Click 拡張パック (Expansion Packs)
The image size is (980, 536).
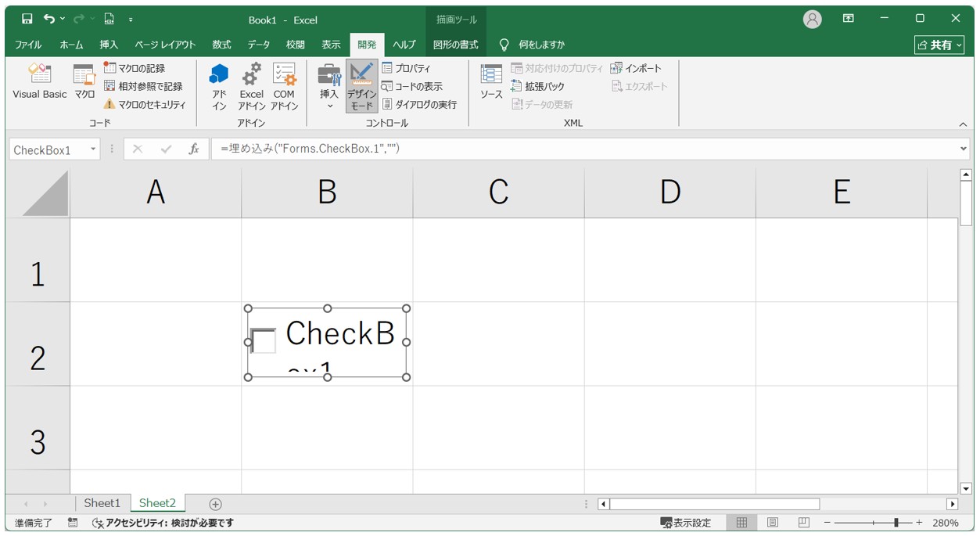[x=537, y=86]
